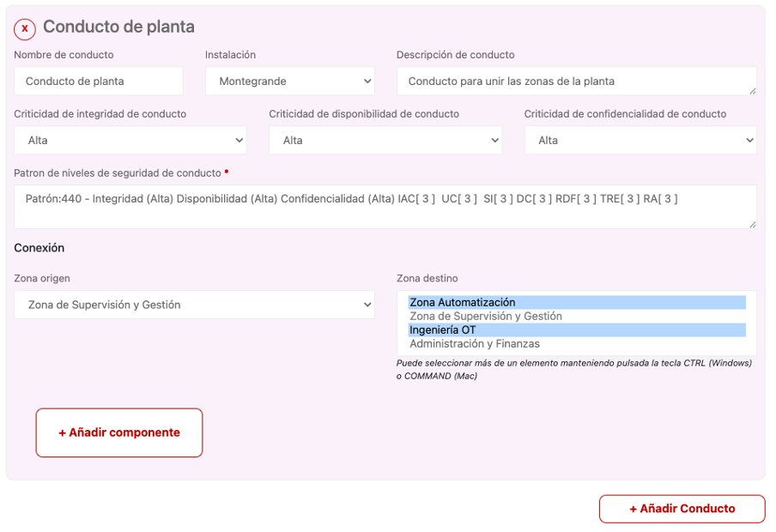The height and width of the screenshot is (532, 776).
Task: Select Ingeniería OT in Zona destino list
Action: (577, 330)
